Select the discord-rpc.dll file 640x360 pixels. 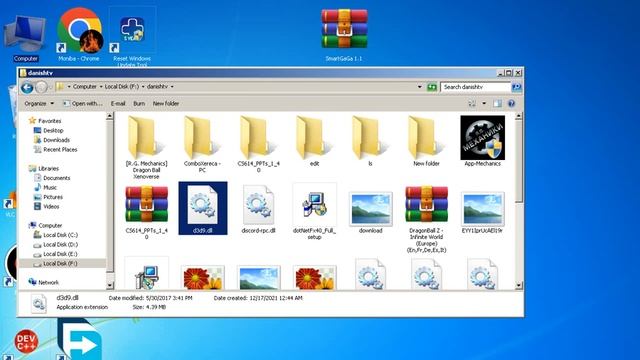[258, 209]
